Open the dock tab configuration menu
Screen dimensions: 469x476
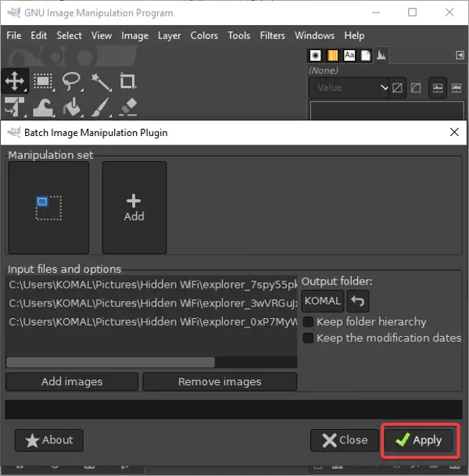460,55
